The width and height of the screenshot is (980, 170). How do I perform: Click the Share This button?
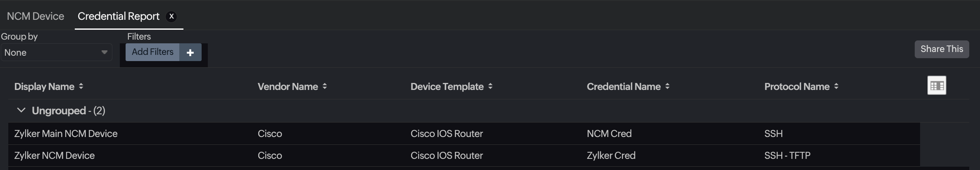point(942,49)
